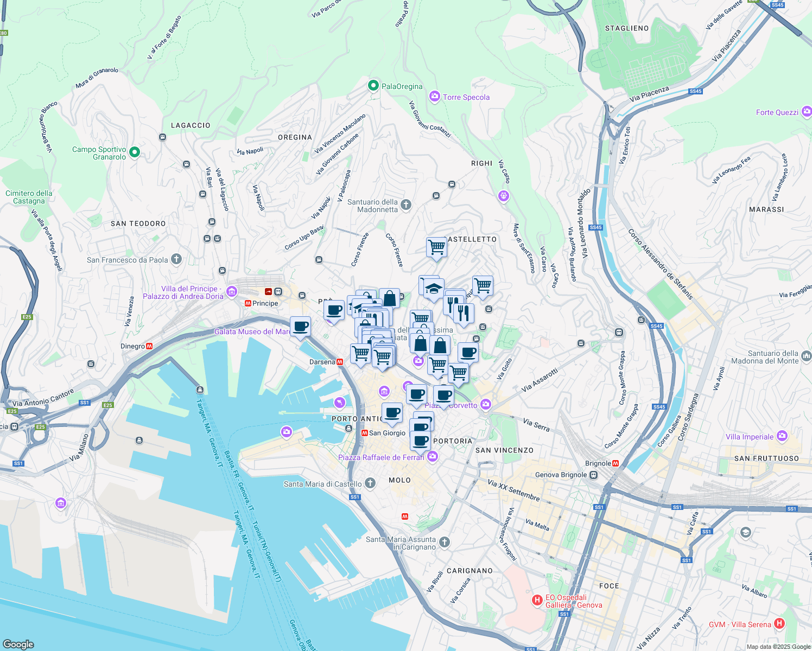Open the Genova Brignole train station icon
This screenshot has width=812, height=651.
[x=594, y=475]
